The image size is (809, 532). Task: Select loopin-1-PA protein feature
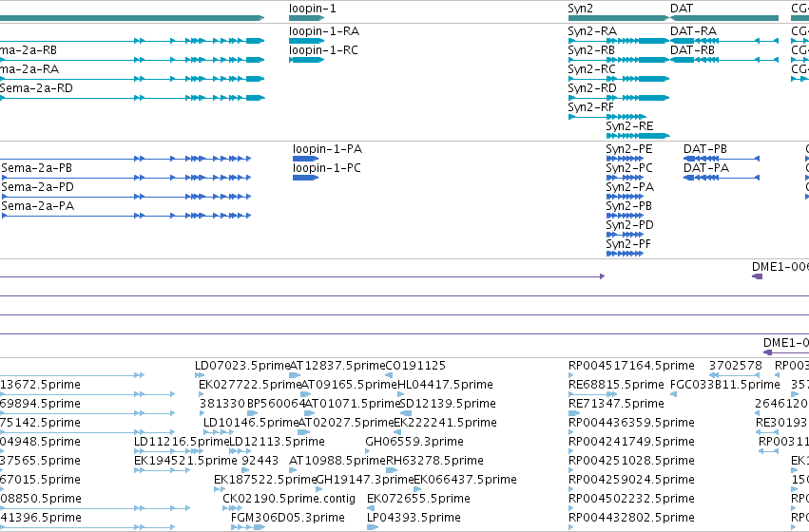point(305,159)
